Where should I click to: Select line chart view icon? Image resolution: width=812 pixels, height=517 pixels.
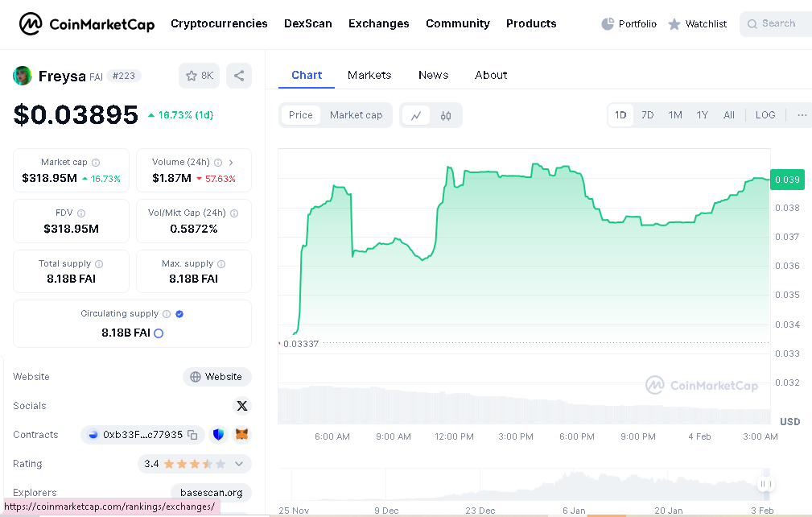416,115
